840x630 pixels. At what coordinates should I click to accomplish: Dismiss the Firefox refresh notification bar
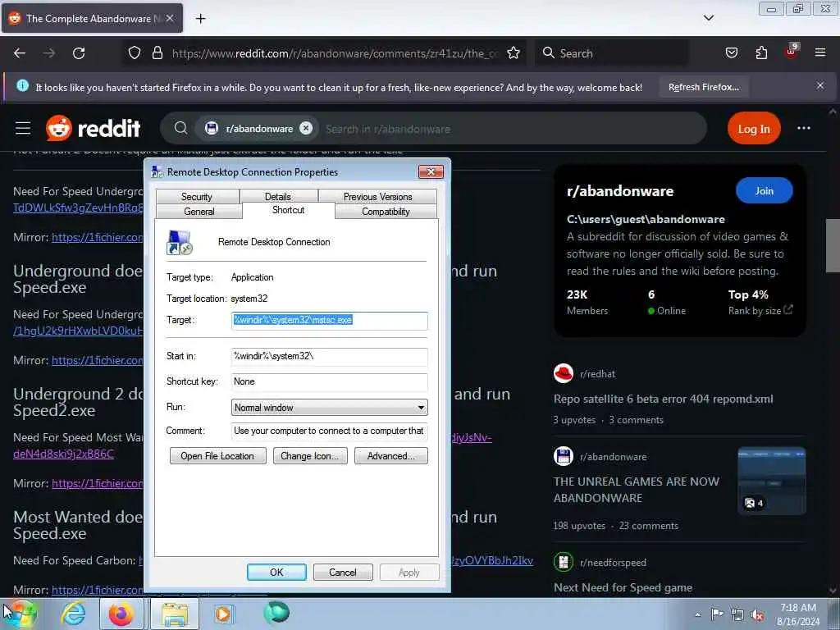click(x=820, y=85)
